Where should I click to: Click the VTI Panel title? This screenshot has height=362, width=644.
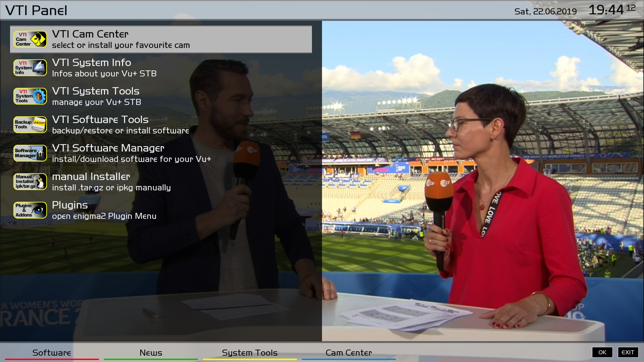(x=36, y=10)
